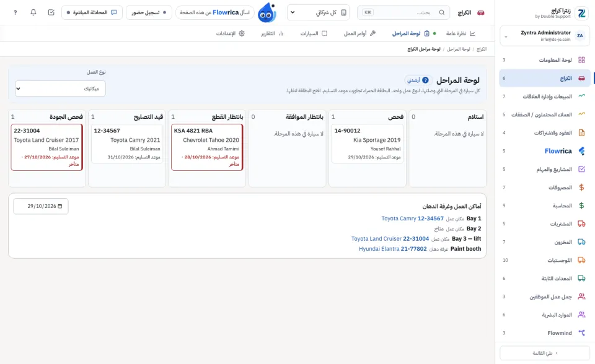Open المعدات الثابتة in sidebar
Screen dimensions: 595x364
click(545, 279)
